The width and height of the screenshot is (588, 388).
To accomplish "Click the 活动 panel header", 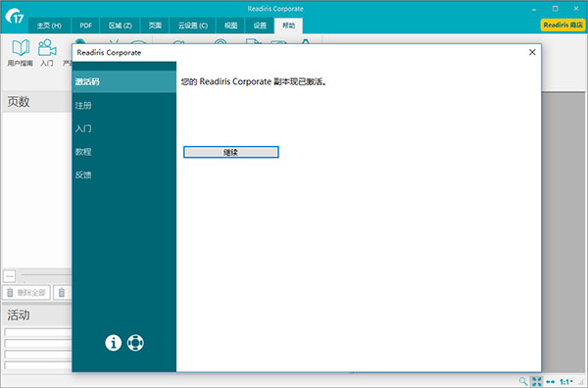I will 37,315.
